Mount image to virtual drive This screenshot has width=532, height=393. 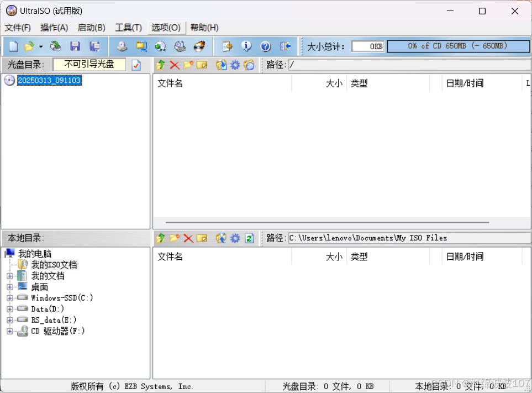[x=180, y=46]
